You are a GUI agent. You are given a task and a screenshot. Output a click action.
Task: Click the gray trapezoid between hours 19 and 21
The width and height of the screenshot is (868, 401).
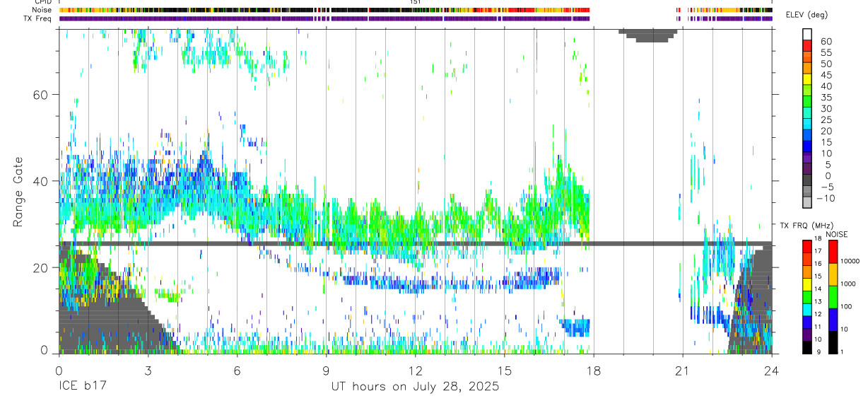point(648,35)
